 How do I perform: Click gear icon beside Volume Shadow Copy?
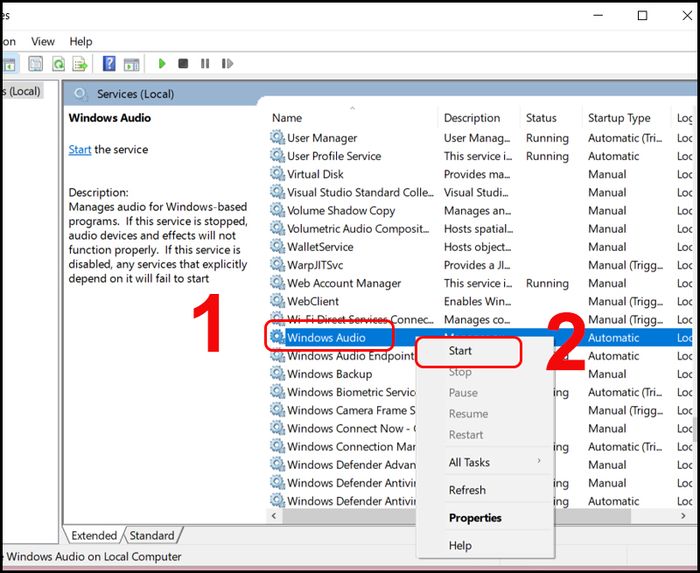277,210
